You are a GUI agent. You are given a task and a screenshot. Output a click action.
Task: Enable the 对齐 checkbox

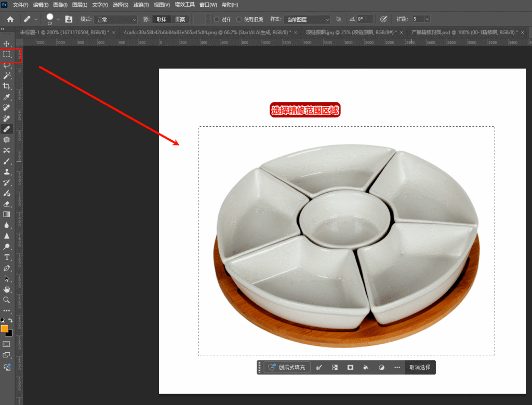coord(217,19)
